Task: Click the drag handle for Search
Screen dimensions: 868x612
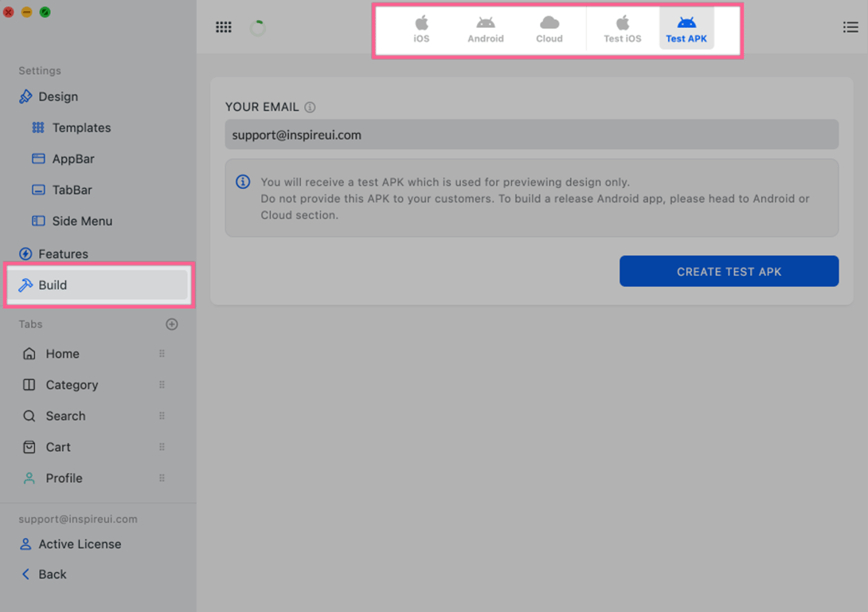Action: tap(162, 415)
